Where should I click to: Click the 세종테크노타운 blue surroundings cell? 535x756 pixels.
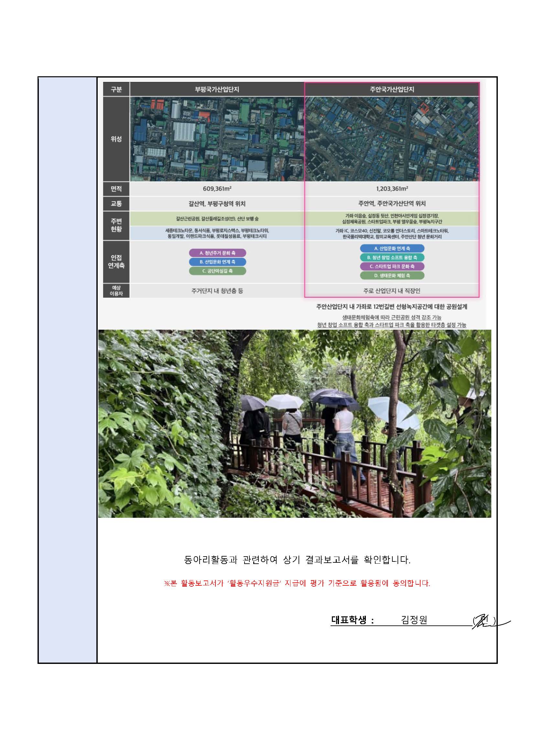[x=217, y=233]
